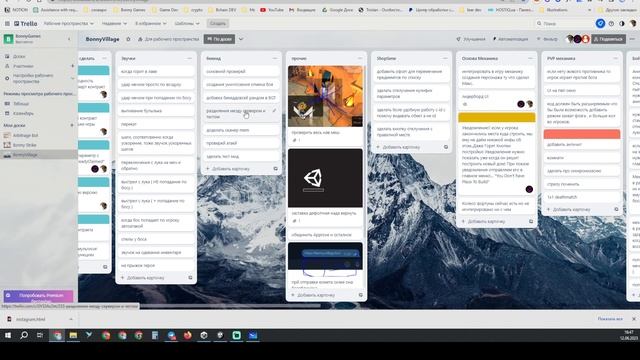
Task: Click the Premium trial button in sidebar
Action: point(38,296)
